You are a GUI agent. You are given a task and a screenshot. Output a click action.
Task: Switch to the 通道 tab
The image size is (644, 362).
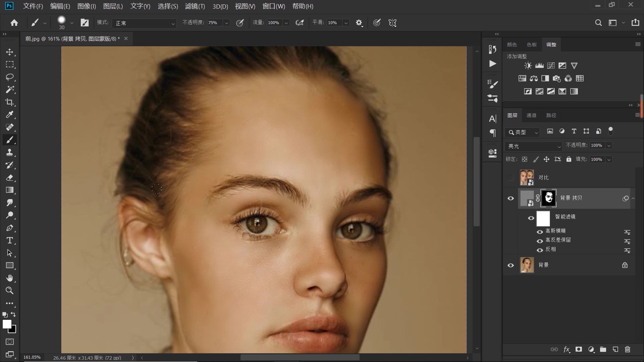[531, 115]
